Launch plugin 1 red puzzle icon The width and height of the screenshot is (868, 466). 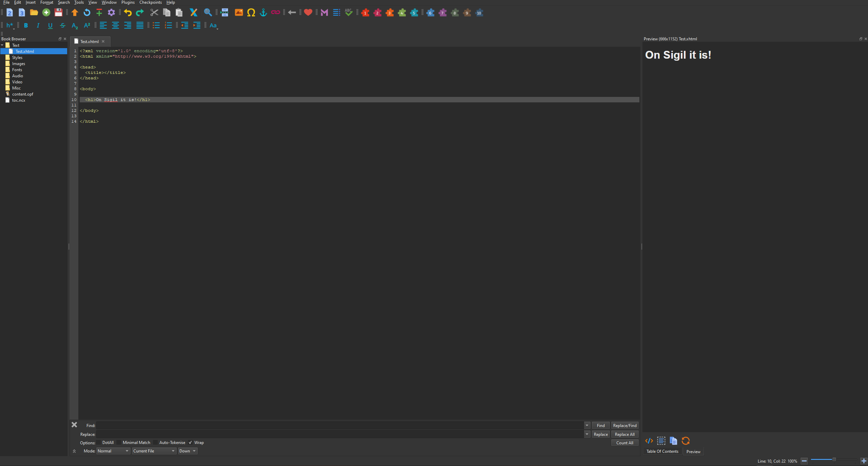click(x=365, y=13)
